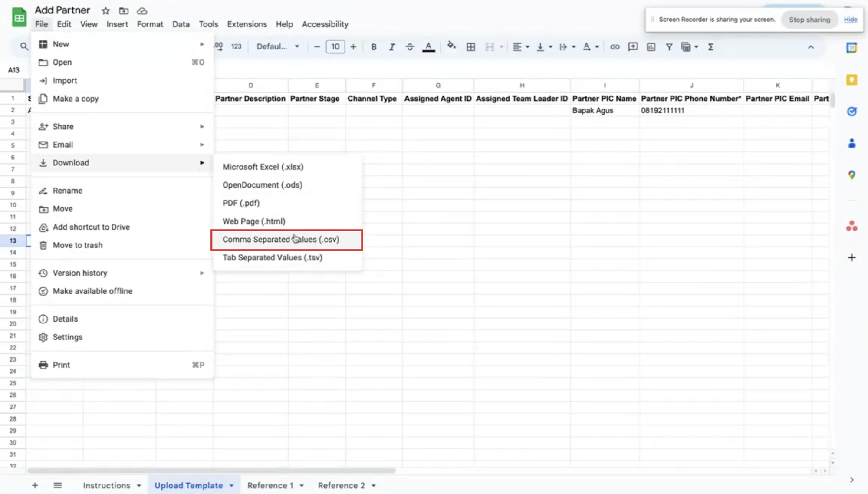868x494 pixels.
Task: Open vertical align dropdown
Action: [544, 47]
